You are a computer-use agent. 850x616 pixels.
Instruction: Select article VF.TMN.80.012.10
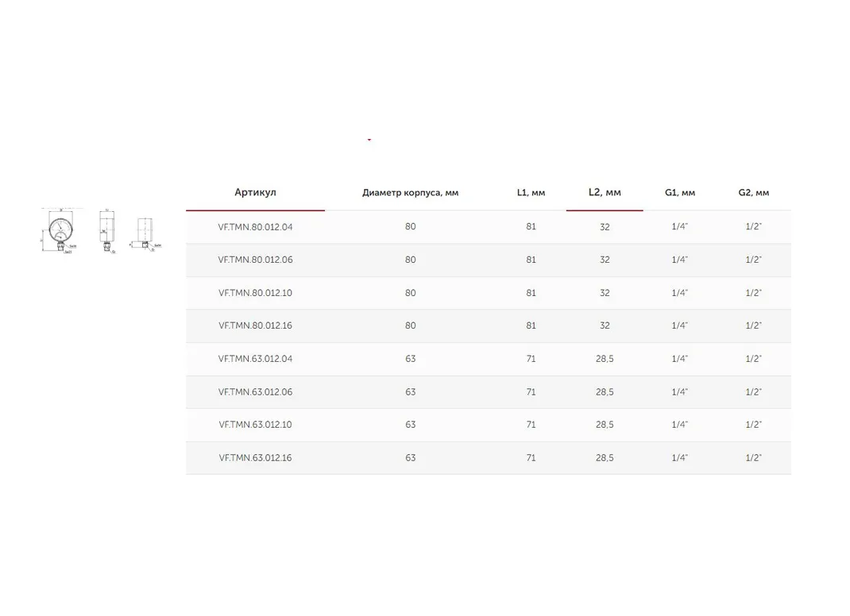[255, 293]
